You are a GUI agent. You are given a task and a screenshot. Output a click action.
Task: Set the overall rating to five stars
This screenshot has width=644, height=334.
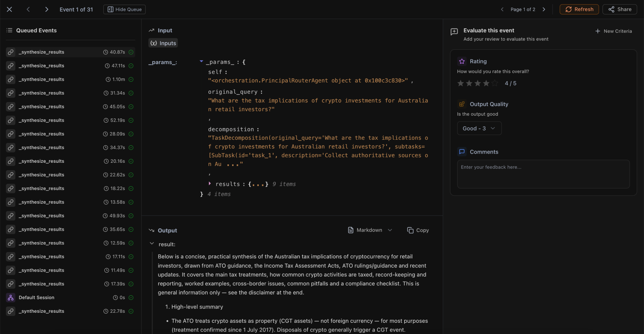pos(494,83)
